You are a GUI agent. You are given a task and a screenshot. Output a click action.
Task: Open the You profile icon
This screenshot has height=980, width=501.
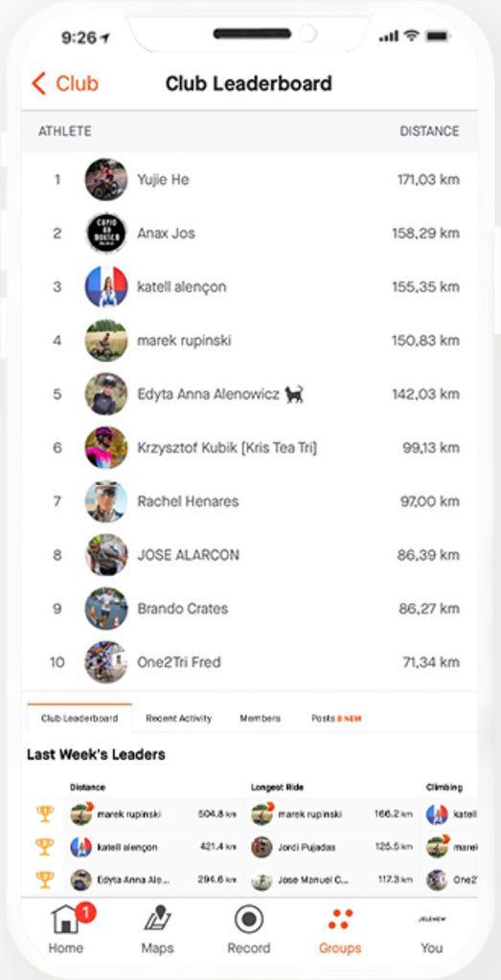pyautogui.click(x=432, y=920)
